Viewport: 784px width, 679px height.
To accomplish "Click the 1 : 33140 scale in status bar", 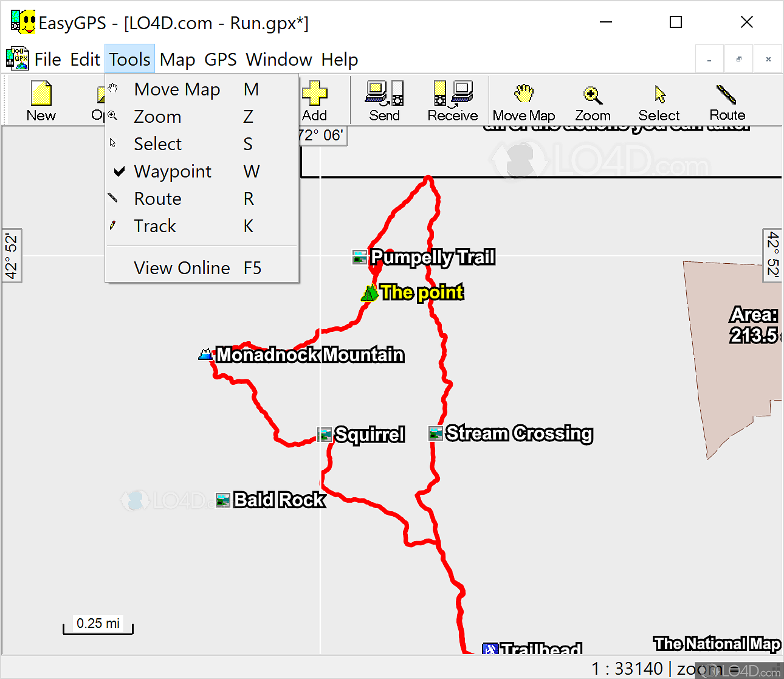I will (627, 669).
